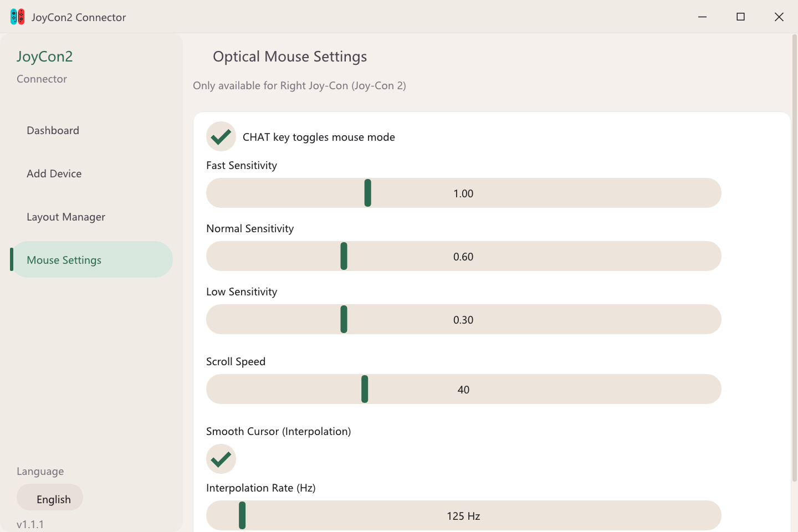Screen dimensions: 798x532
Task: Minimize the JoyCon2 Connector window
Action: (x=702, y=17)
